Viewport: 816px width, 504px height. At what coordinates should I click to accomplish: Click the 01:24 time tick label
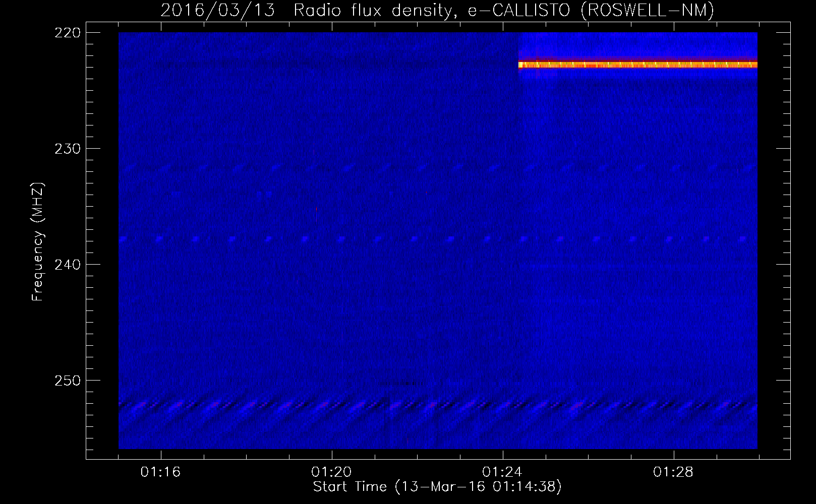click(503, 472)
